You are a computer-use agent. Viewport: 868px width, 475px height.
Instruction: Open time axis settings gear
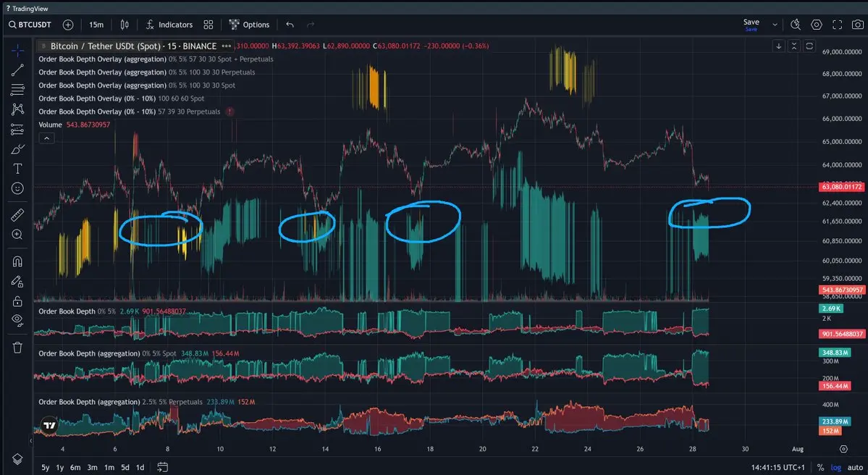[843, 449]
